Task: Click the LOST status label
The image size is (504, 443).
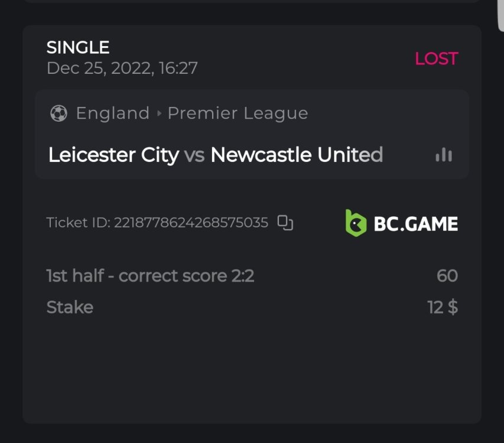Action: tap(436, 58)
